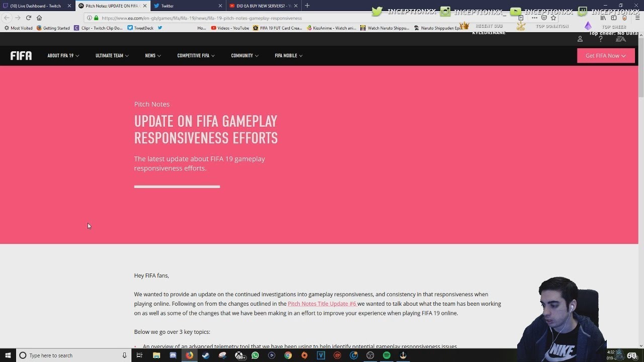The height and width of the screenshot is (362, 644).
Task: Click the FIFA logo in the site header
Action: [21, 55]
